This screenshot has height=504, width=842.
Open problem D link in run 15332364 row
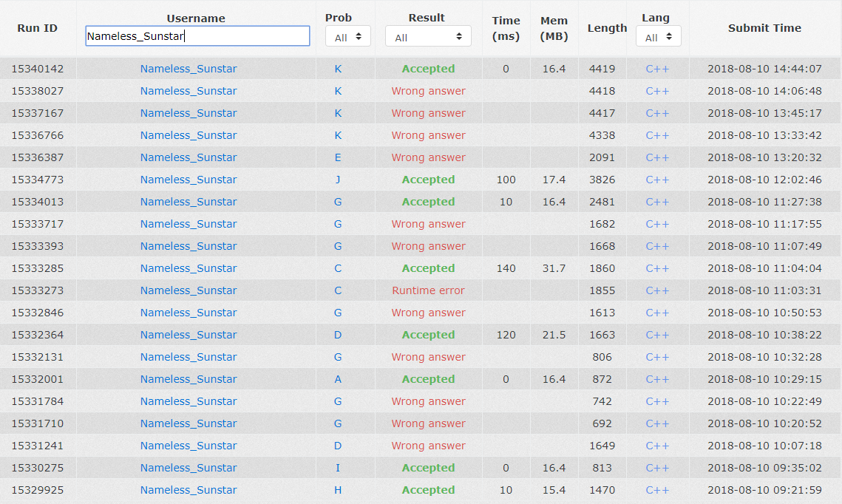(x=338, y=335)
